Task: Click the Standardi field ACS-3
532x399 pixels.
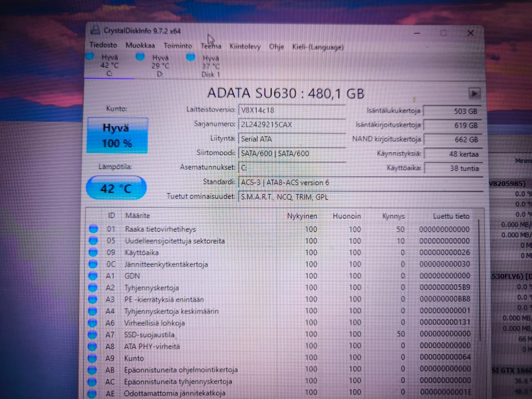Action: point(360,182)
